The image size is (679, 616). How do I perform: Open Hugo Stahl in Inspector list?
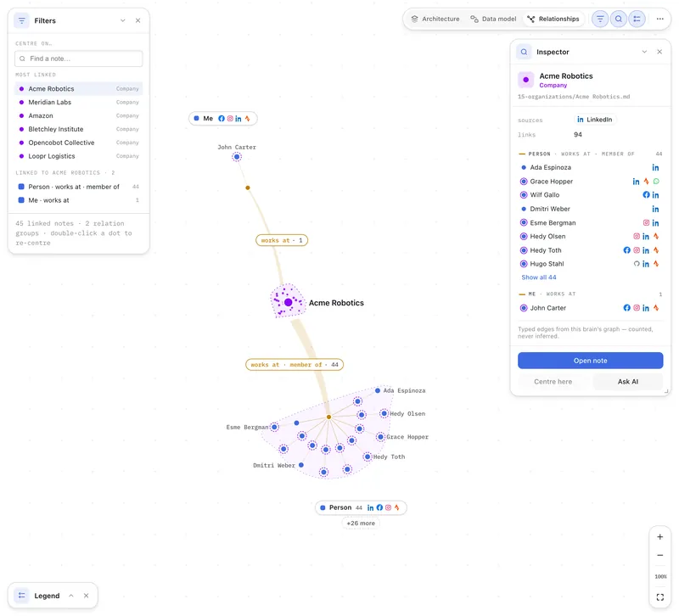pos(590,264)
